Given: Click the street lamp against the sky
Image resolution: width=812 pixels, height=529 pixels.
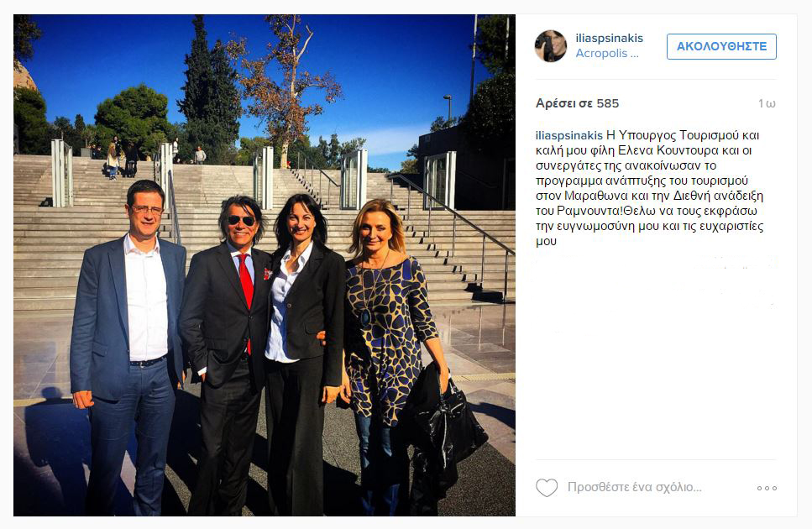Looking at the screenshot, I should pos(448,107).
